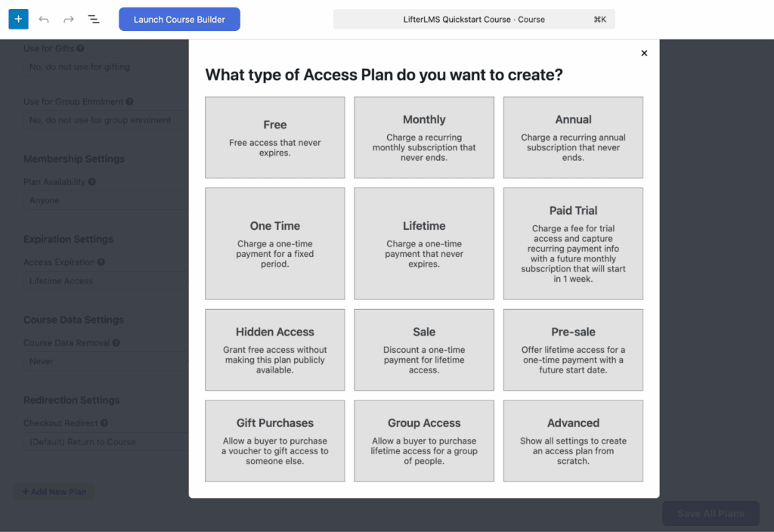774x532 pixels.
Task: Click the Course Data Settings heading
Action: click(x=73, y=320)
